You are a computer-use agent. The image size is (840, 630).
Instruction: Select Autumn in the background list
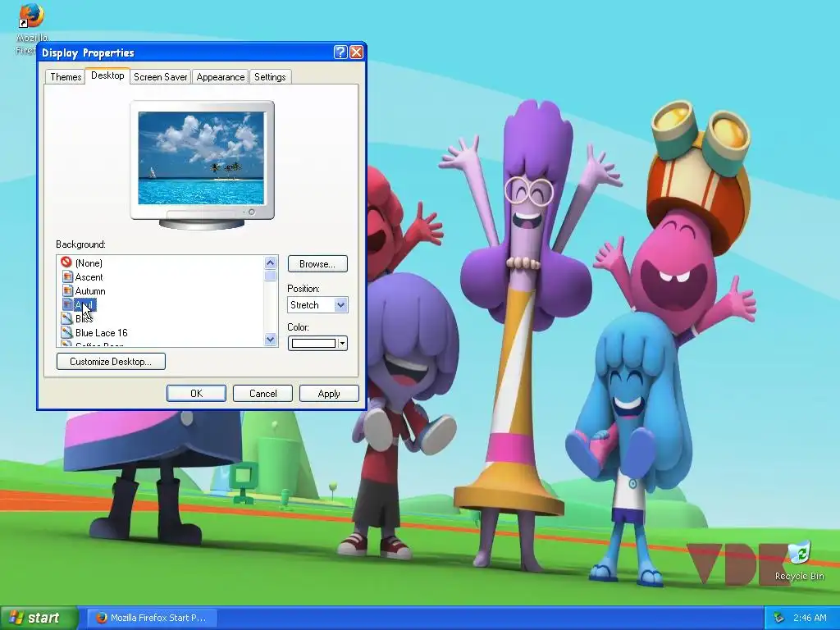pos(90,291)
